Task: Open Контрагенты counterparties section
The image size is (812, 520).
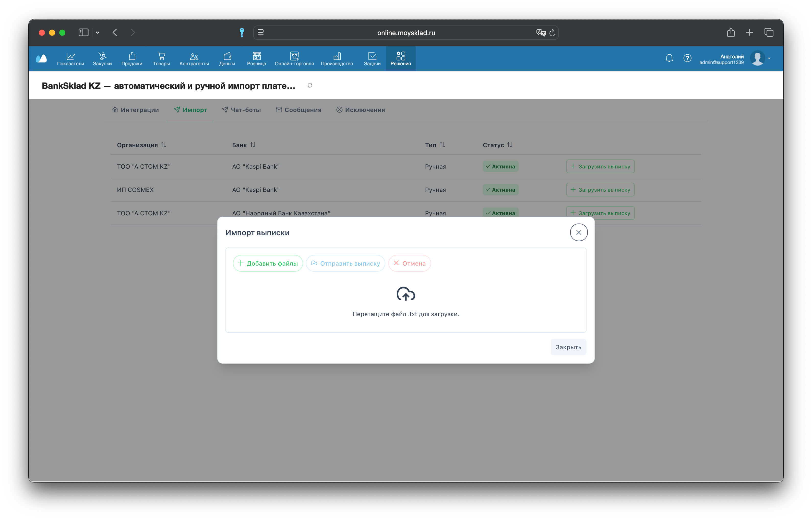Action: click(x=194, y=59)
